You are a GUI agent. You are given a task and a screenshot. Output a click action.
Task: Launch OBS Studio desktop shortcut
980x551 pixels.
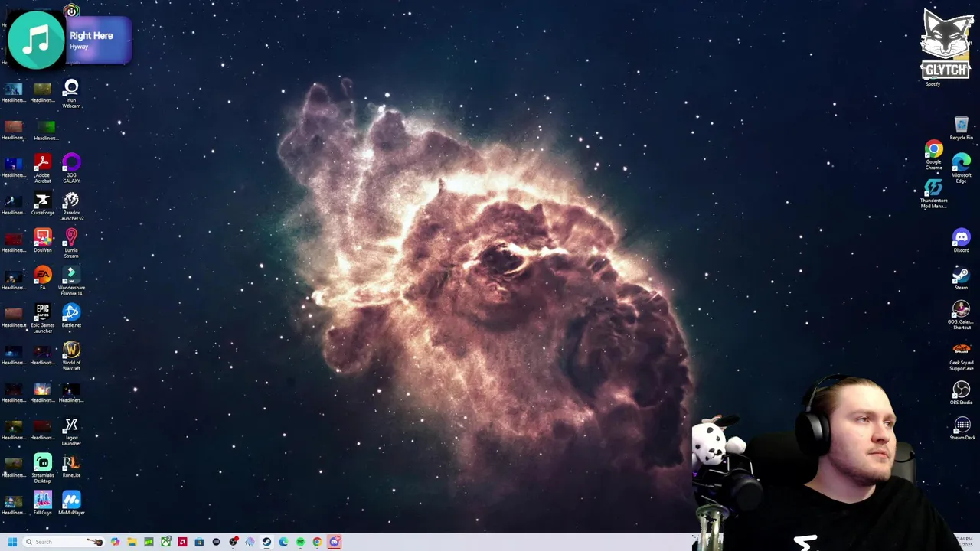tap(961, 393)
